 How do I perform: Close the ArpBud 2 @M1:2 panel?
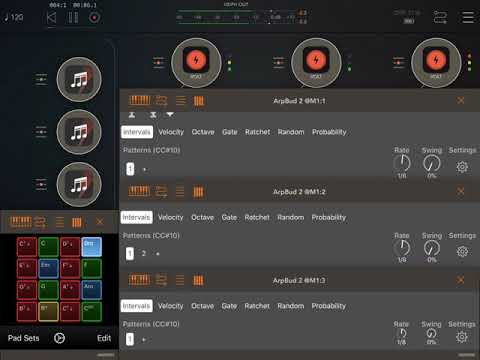461,191
